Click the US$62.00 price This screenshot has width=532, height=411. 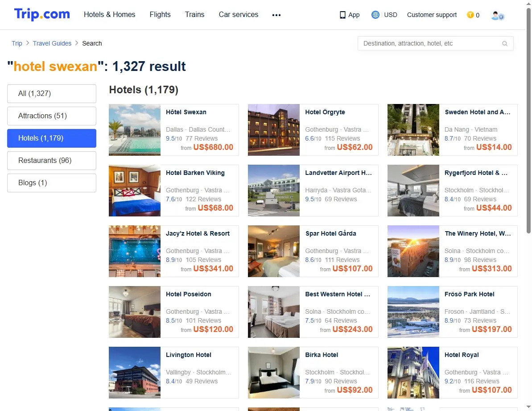(x=355, y=147)
